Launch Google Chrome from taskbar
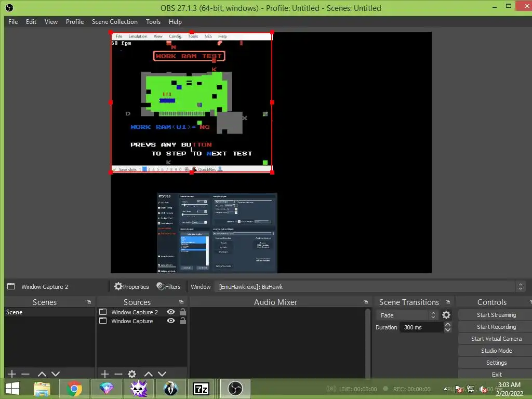 (74, 389)
